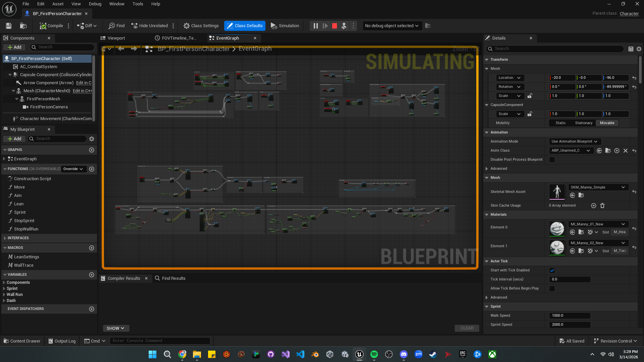Open Steam from the taskbar
The height and width of the screenshot is (362, 644).
[433, 354]
